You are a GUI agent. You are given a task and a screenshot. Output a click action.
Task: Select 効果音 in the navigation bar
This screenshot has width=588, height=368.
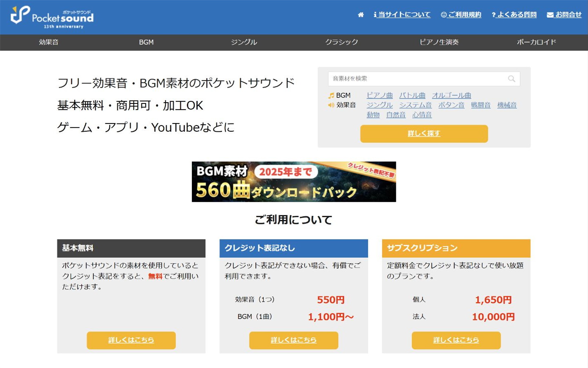[49, 42]
